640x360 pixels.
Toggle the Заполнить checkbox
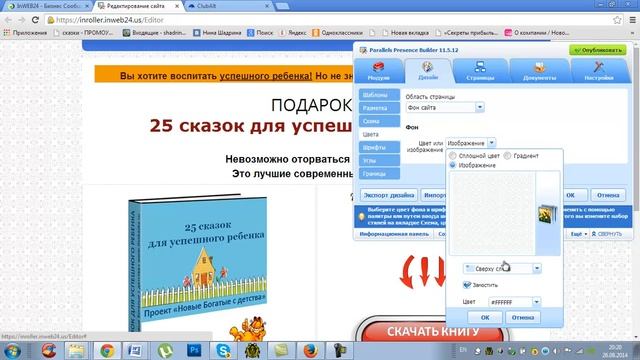click(x=467, y=285)
